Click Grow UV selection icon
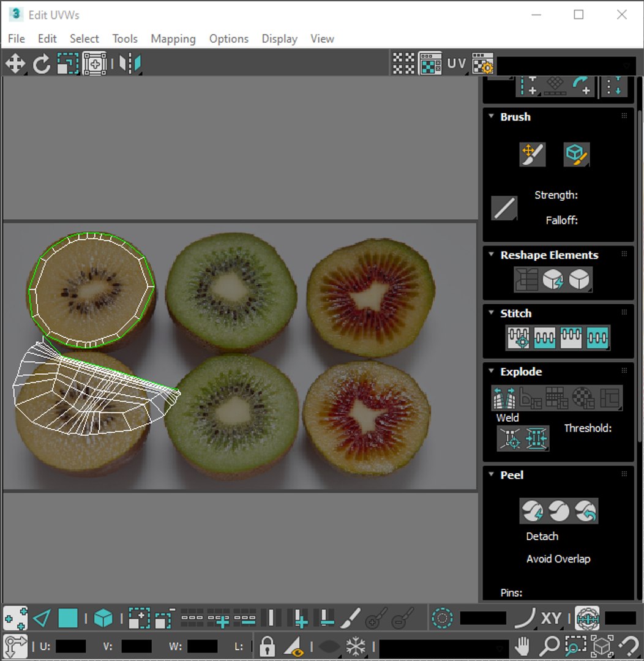644x661 pixels. [139, 619]
